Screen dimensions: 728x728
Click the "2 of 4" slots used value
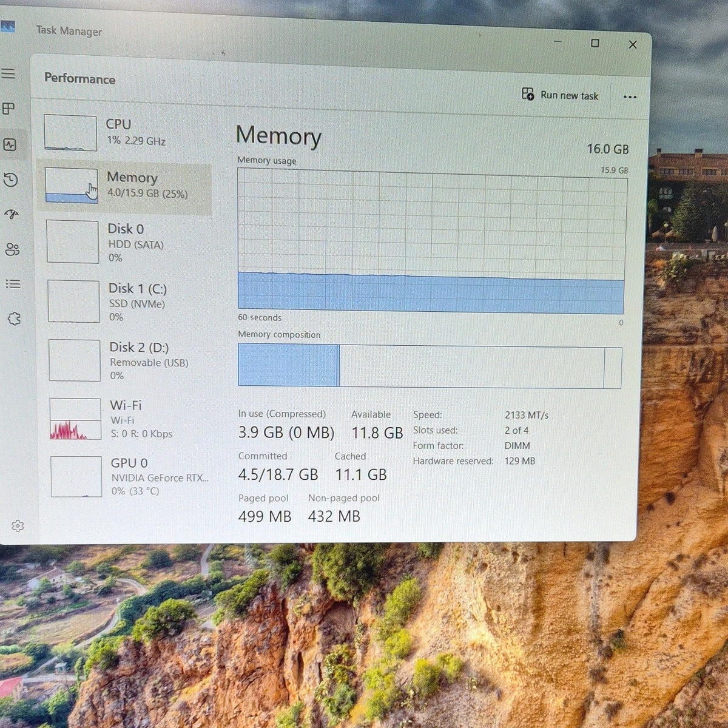tap(516, 431)
